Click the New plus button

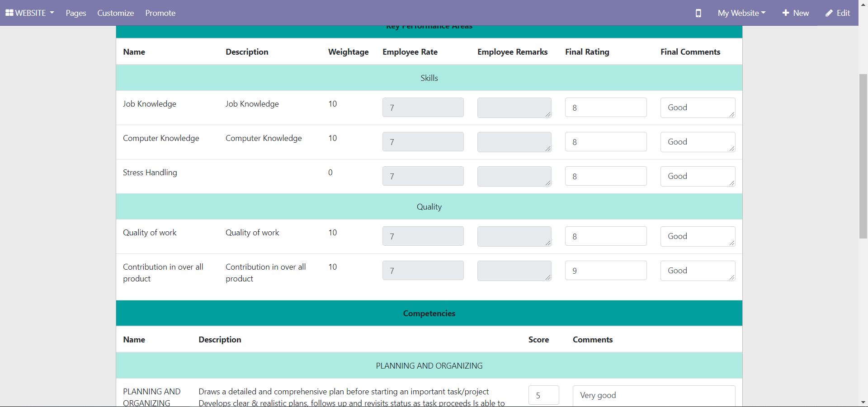pyautogui.click(x=796, y=13)
